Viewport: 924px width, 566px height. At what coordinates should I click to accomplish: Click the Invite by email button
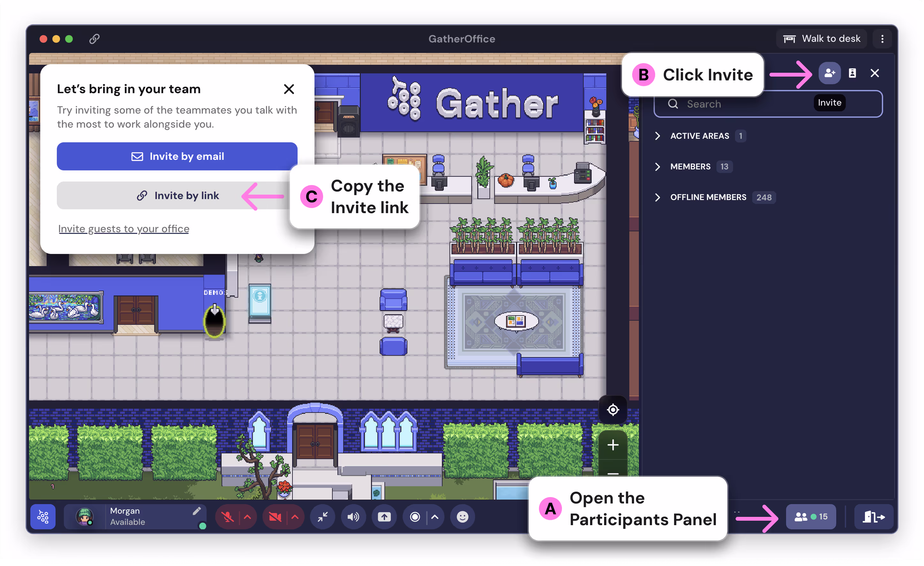click(177, 156)
